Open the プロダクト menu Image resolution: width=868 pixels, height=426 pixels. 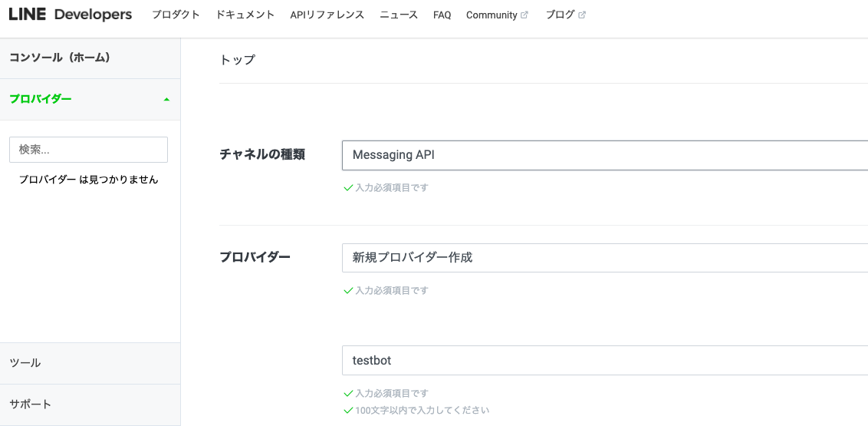pos(176,15)
